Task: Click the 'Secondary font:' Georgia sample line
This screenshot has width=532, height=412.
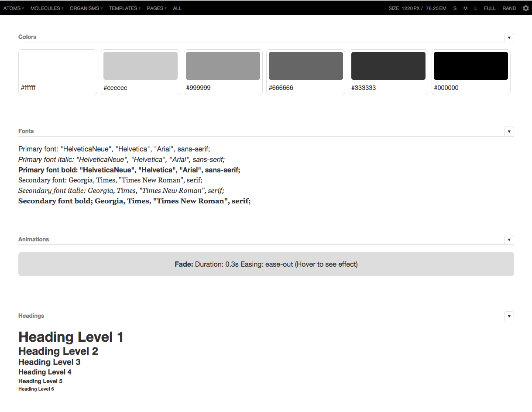Action: click(x=110, y=180)
